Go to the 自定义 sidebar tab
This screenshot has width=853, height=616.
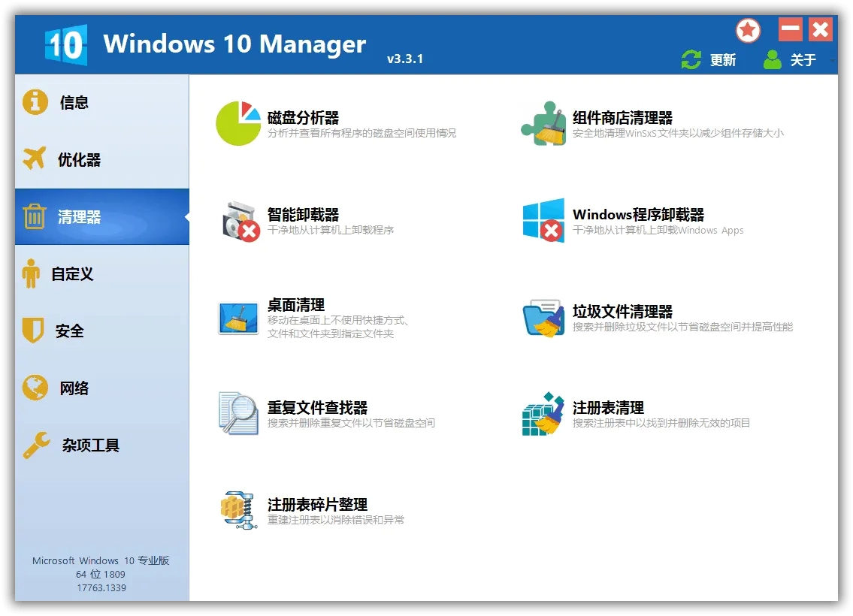[102, 274]
